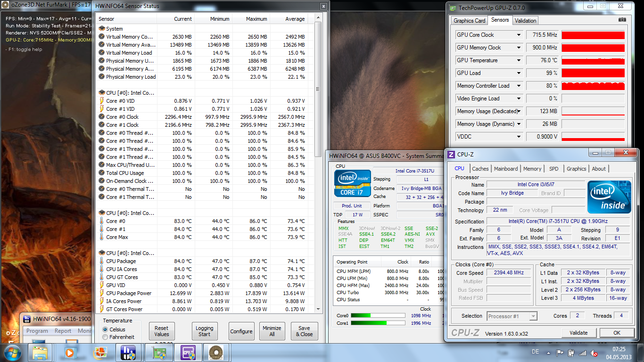Open the VDDC sensor dropdown
This screenshot has width=644, height=362.
[519, 137]
